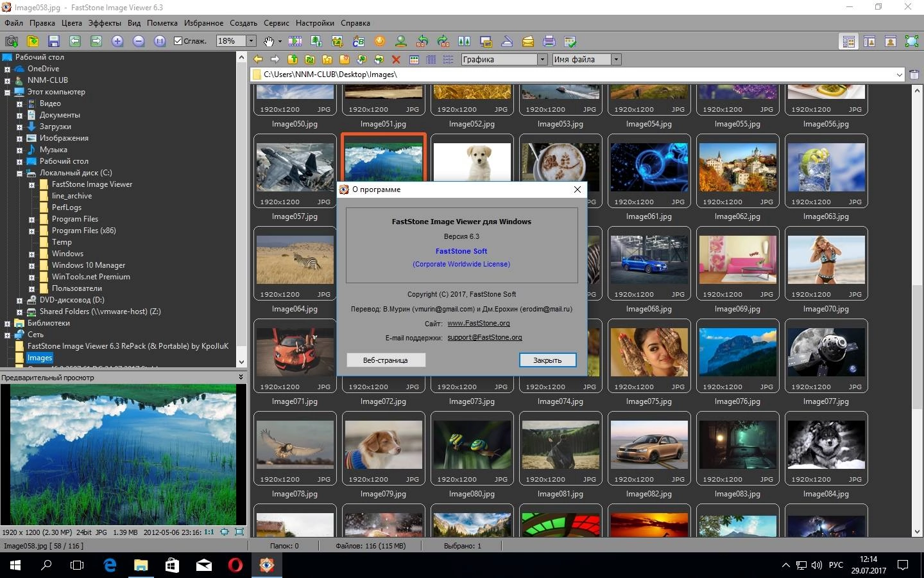Select the Image063.jpg thumbnail
Screen dimensions: 924x578
[x=826, y=171]
